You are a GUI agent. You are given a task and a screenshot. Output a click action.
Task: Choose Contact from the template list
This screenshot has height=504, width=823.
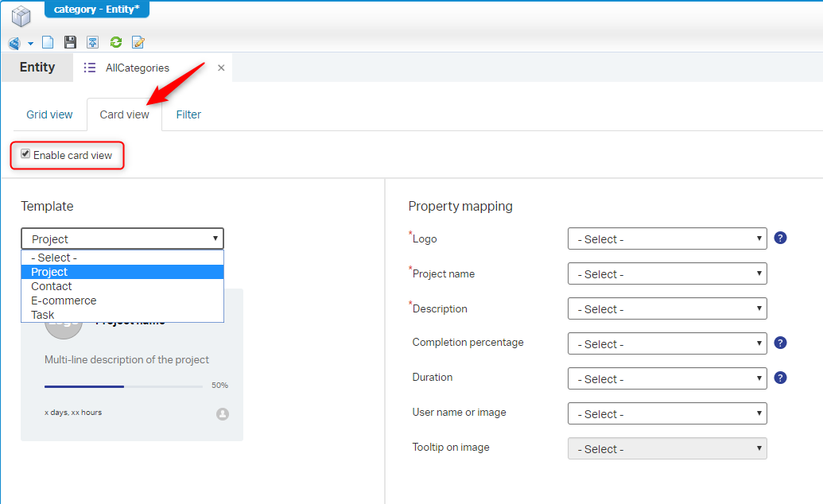(52, 286)
